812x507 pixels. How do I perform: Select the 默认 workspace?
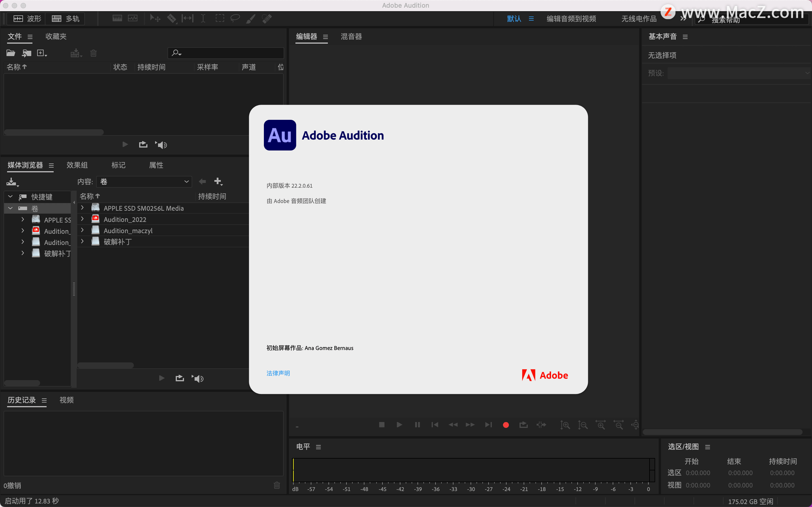pyautogui.click(x=514, y=19)
